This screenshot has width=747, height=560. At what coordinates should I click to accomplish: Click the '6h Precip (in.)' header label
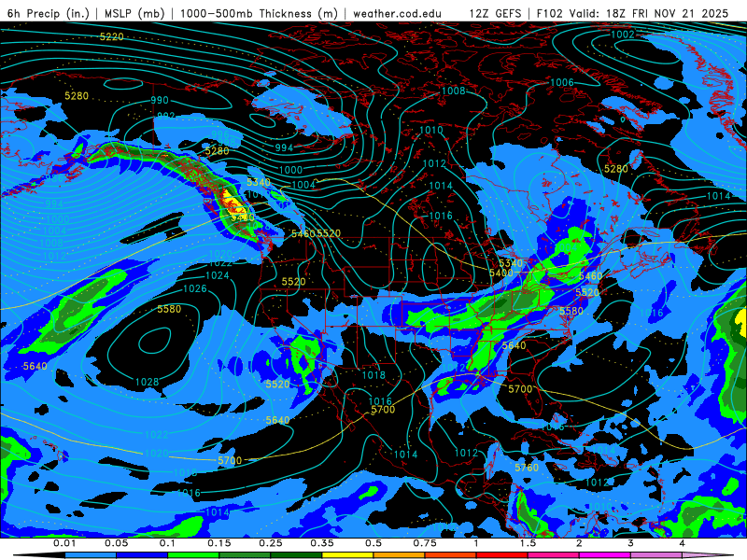pos(49,13)
